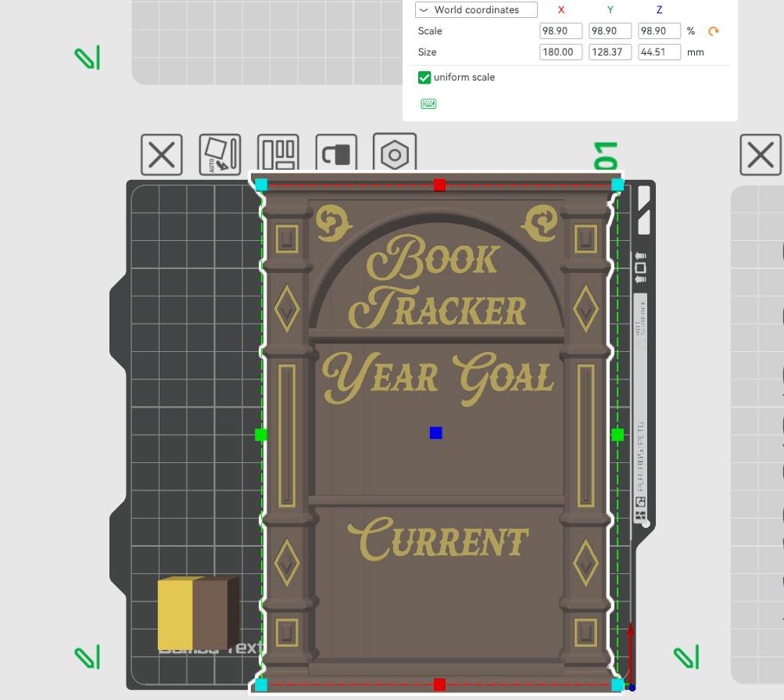Image resolution: width=784 pixels, height=700 pixels.
Task: Grab the top-left cyan corner scale handle
Action: tap(261, 185)
